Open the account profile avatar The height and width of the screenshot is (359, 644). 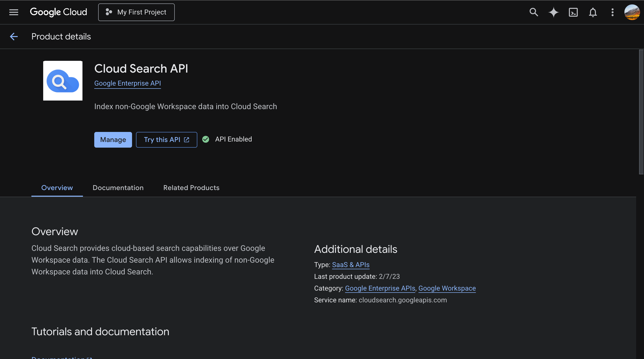[632, 12]
